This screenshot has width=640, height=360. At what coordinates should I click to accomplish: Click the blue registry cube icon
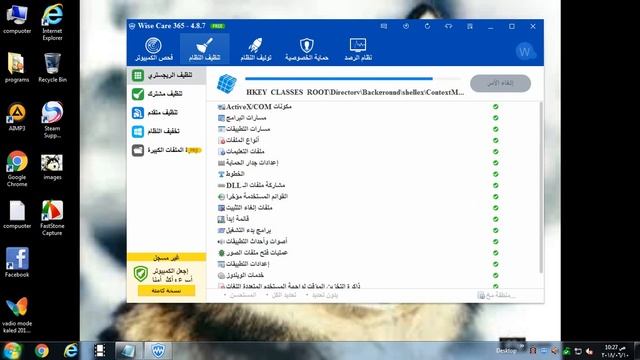coord(227,84)
